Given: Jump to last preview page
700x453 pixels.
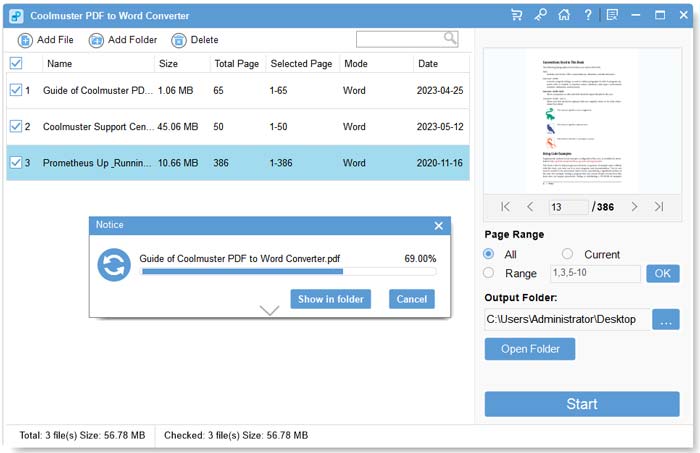Looking at the screenshot, I should click(x=659, y=207).
